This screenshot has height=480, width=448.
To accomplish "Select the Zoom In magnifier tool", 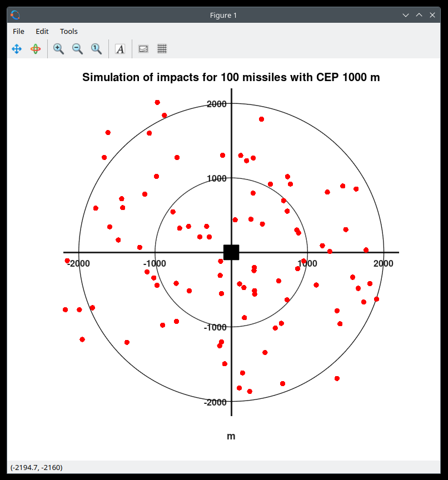I will (x=58, y=49).
